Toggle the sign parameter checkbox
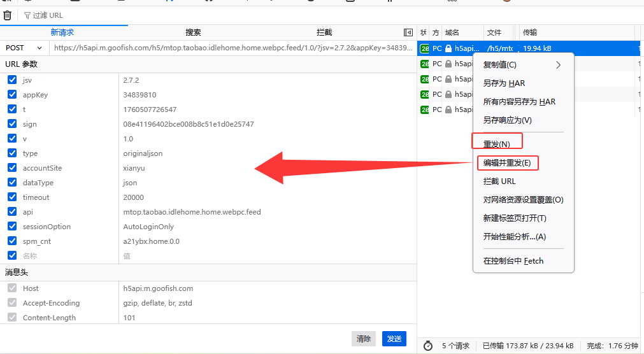 coord(11,124)
